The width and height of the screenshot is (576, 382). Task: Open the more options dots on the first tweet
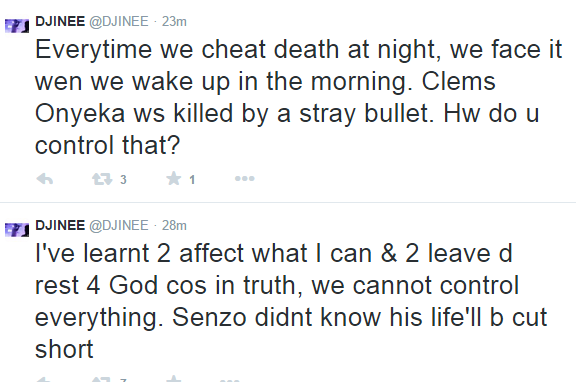(x=245, y=179)
